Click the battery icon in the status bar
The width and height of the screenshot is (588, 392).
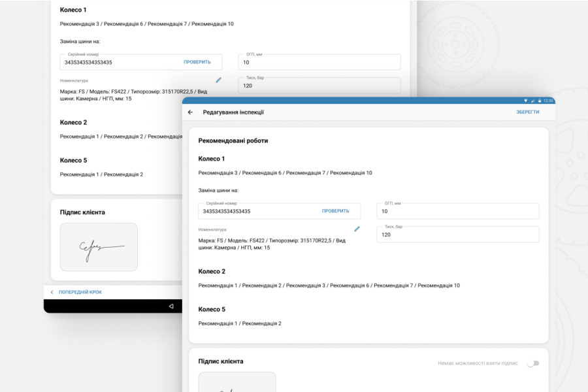tap(539, 101)
